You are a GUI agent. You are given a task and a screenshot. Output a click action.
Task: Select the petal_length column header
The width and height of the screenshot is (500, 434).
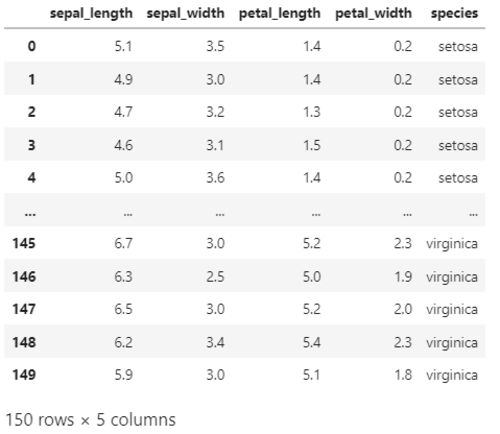(280, 14)
